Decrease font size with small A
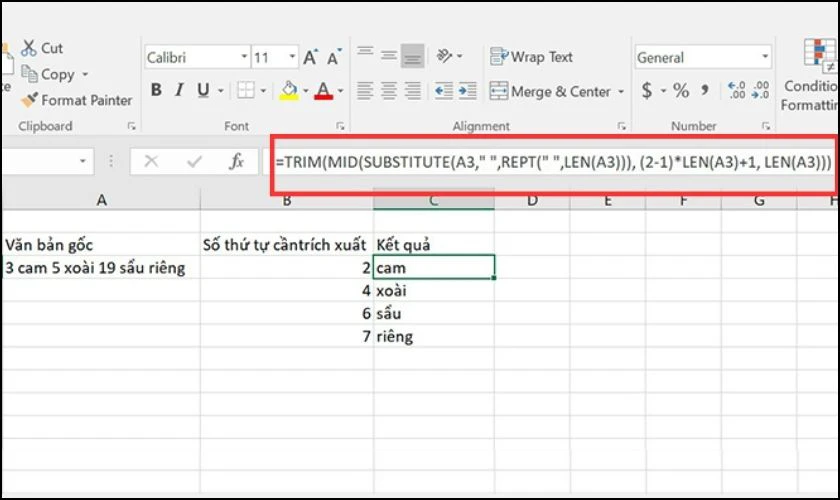The width and height of the screenshot is (840, 500). click(x=334, y=57)
